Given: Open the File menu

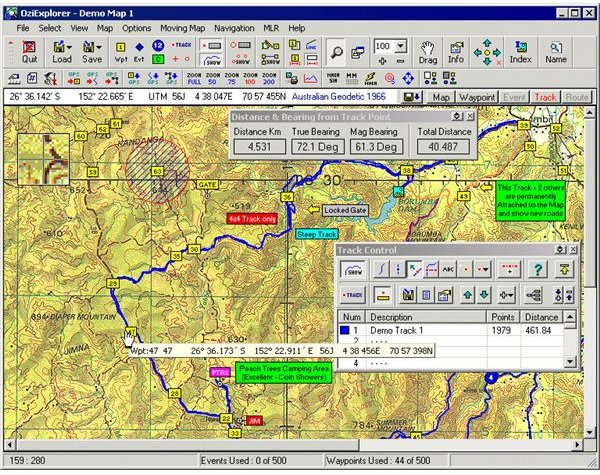Looking at the screenshot, I should tap(23, 28).
